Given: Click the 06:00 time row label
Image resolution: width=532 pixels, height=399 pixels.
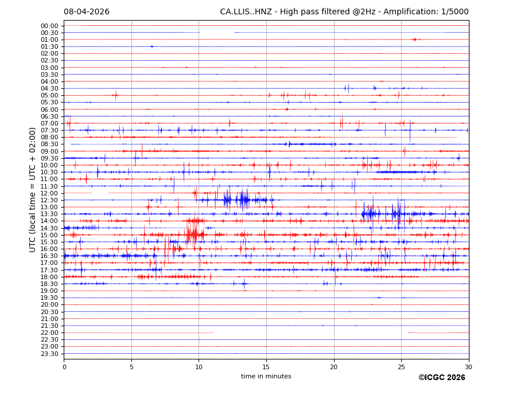Looking at the screenshot, I should click(49, 109).
